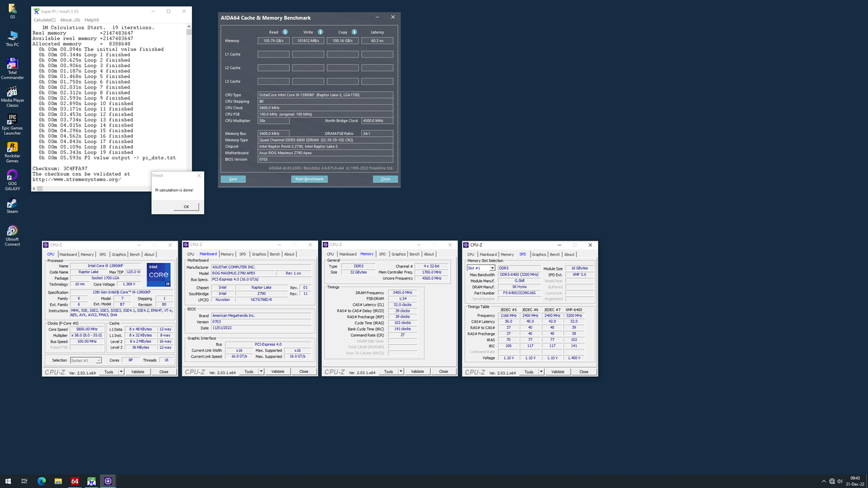Click the Super PI window title icon
The width and height of the screenshot is (868, 488).
coord(36,11)
